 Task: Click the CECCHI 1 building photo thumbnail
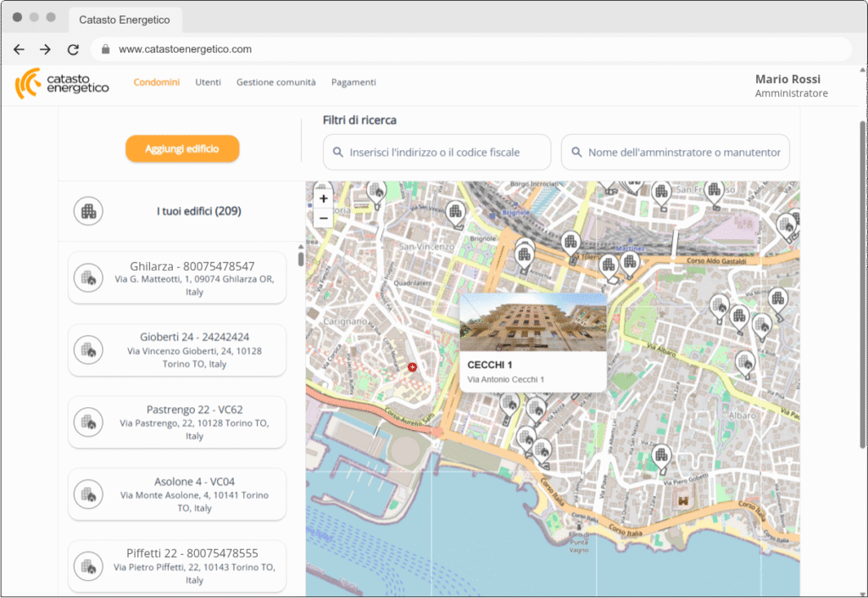(x=532, y=322)
